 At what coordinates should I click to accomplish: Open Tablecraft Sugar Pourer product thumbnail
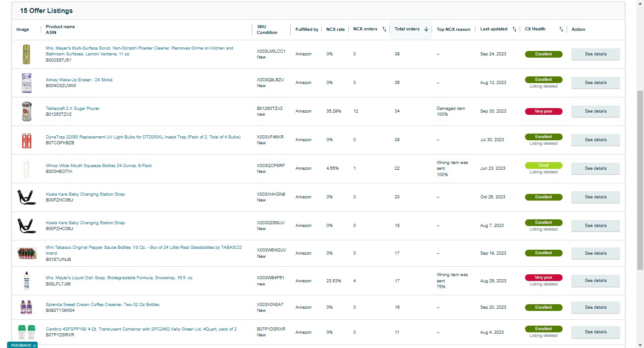coord(27,111)
